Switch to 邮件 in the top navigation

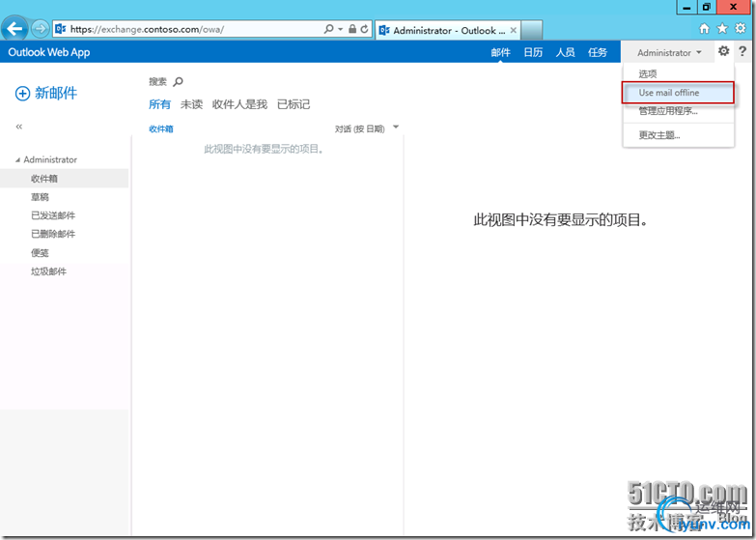pos(500,52)
